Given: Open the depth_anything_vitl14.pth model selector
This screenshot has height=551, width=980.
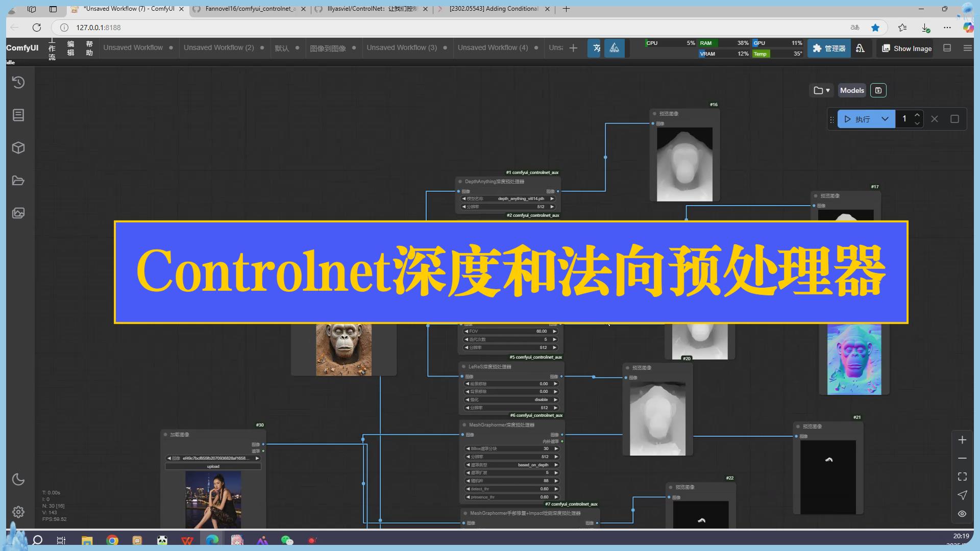Looking at the screenshot, I should [508, 199].
